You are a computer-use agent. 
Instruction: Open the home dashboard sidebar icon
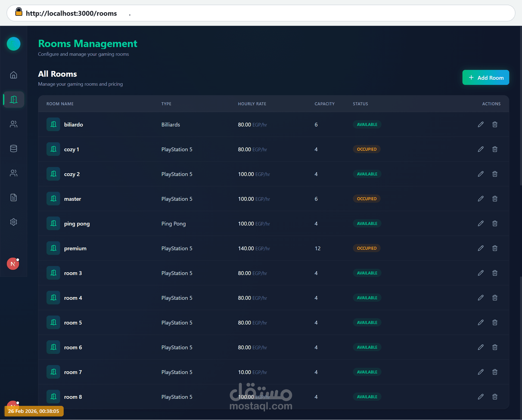(x=14, y=75)
